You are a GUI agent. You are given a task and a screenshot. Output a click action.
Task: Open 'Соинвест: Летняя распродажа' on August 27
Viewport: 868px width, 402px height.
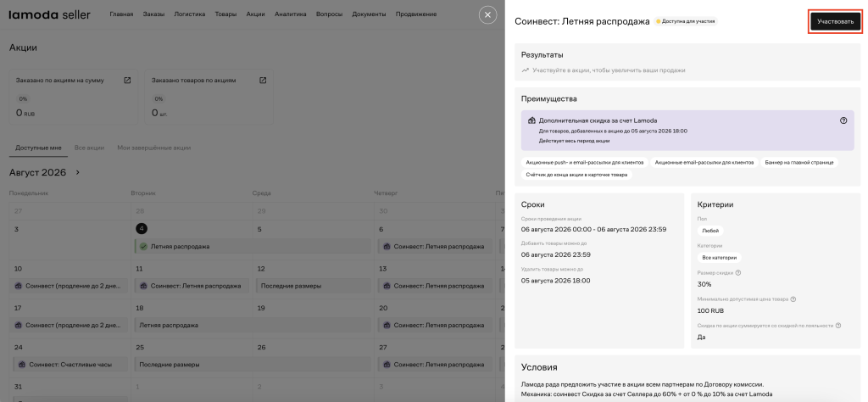click(x=435, y=365)
